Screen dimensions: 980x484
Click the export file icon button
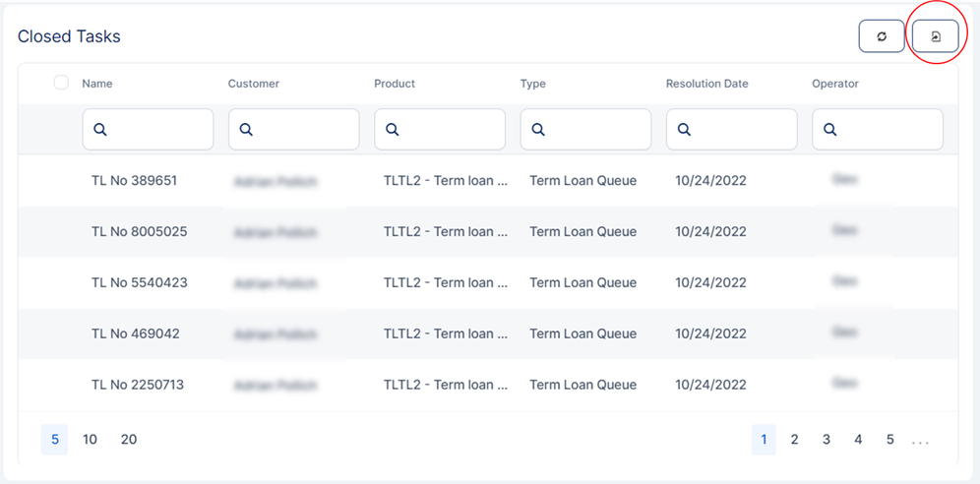935,36
